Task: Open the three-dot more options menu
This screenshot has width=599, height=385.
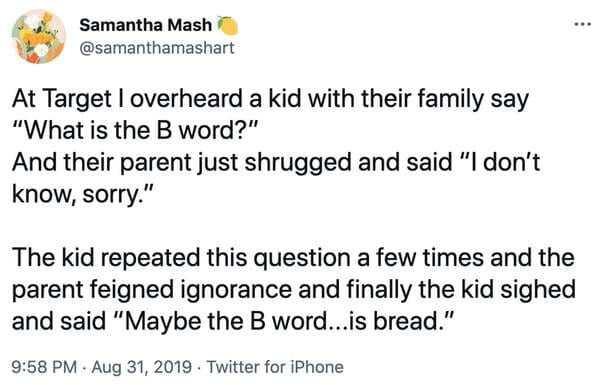Action: click(x=583, y=24)
